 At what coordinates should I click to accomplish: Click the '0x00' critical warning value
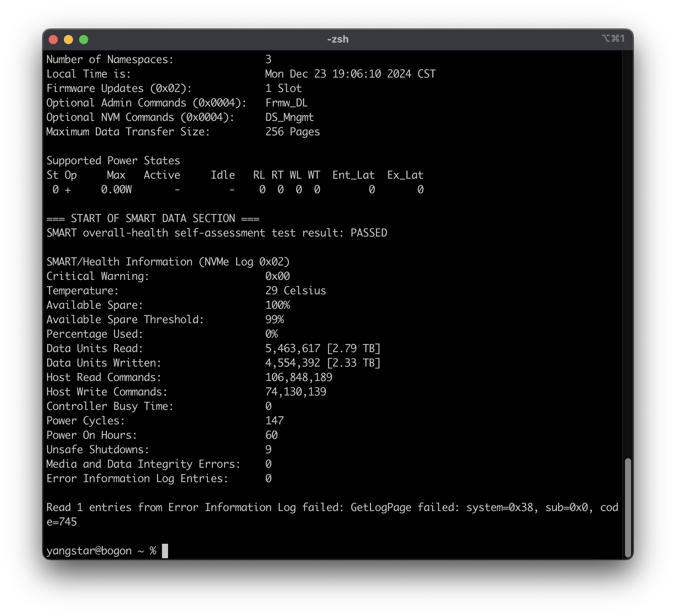[x=277, y=276]
